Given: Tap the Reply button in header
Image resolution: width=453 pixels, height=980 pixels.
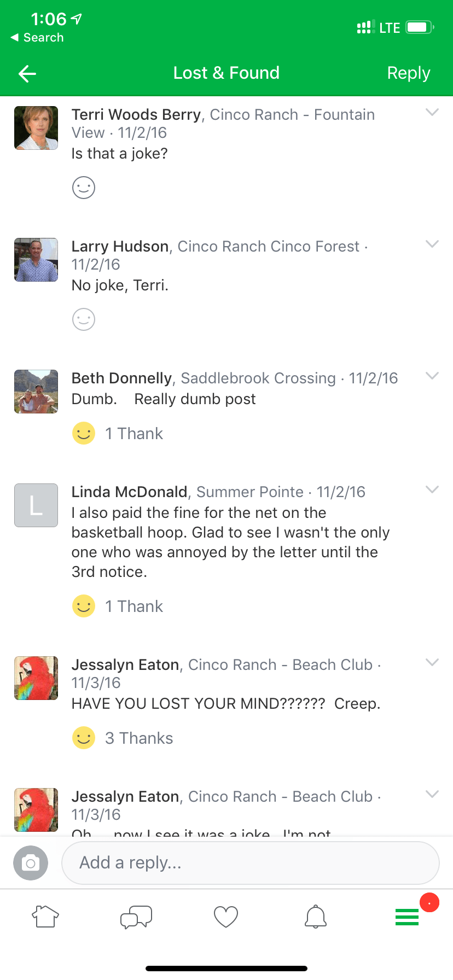Looking at the screenshot, I should (x=409, y=73).
